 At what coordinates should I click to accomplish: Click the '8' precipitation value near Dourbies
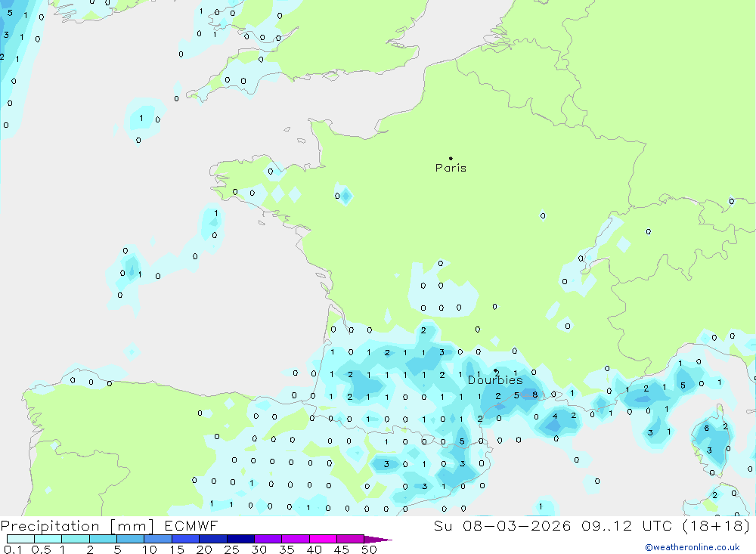(x=534, y=395)
